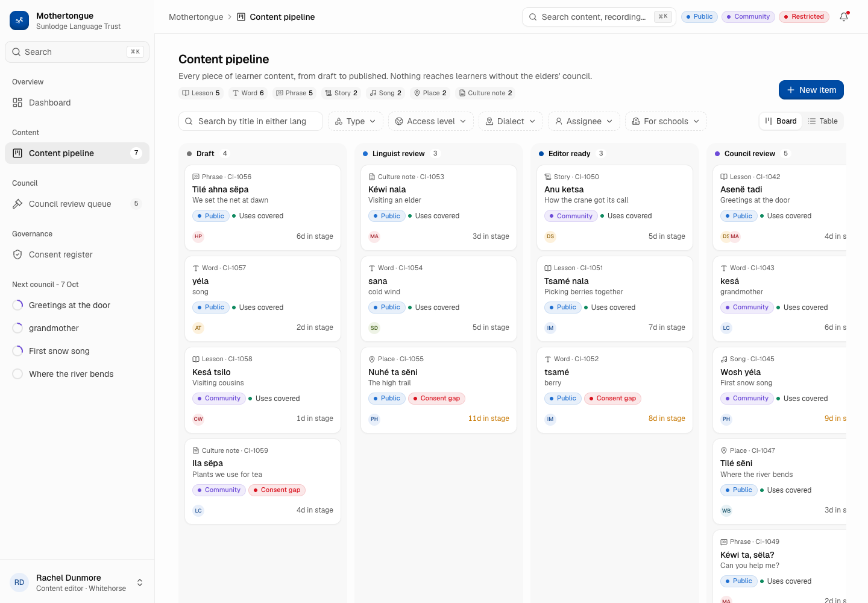868x603 pixels.
Task: Click MA avatar on Kéwi nala card
Action: point(374,236)
